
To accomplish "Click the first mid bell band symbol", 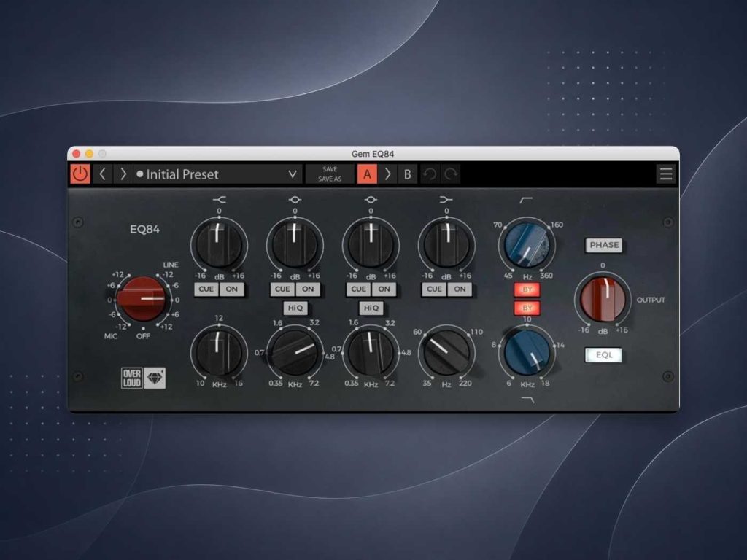I will click(x=295, y=200).
